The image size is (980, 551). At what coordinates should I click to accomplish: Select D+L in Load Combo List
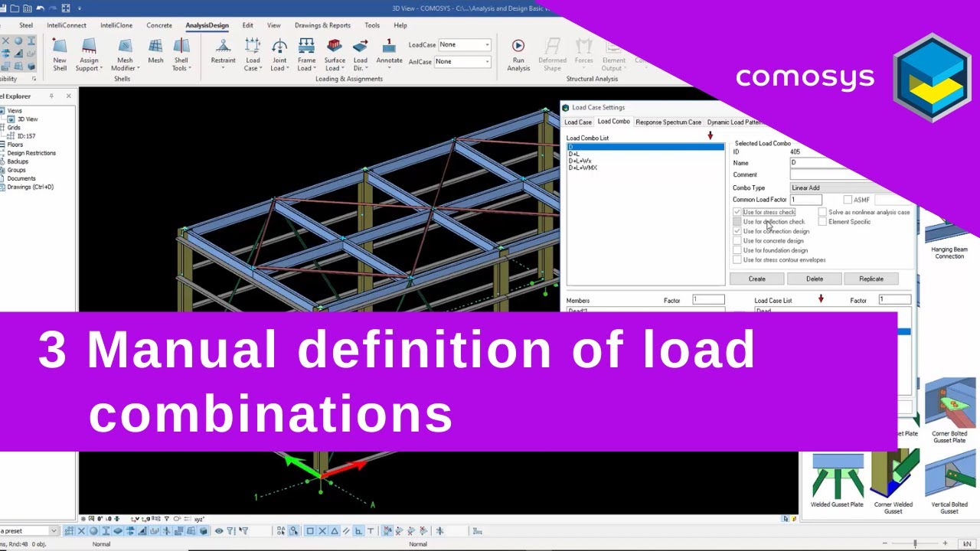tap(573, 154)
